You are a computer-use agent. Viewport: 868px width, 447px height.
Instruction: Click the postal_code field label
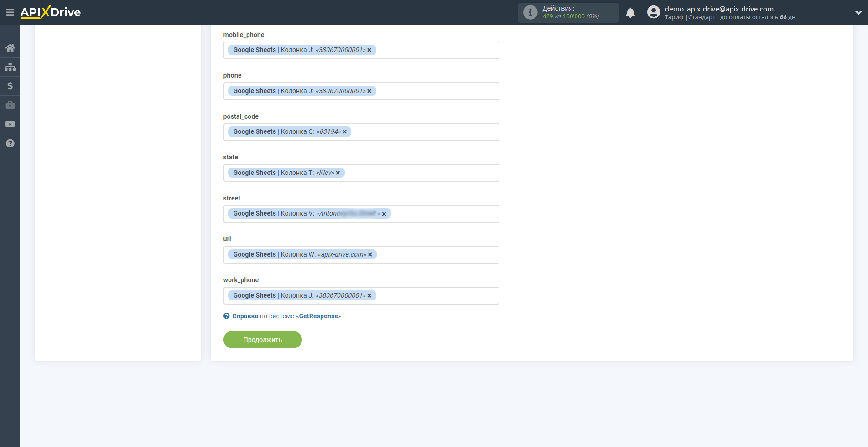tap(241, 116)
